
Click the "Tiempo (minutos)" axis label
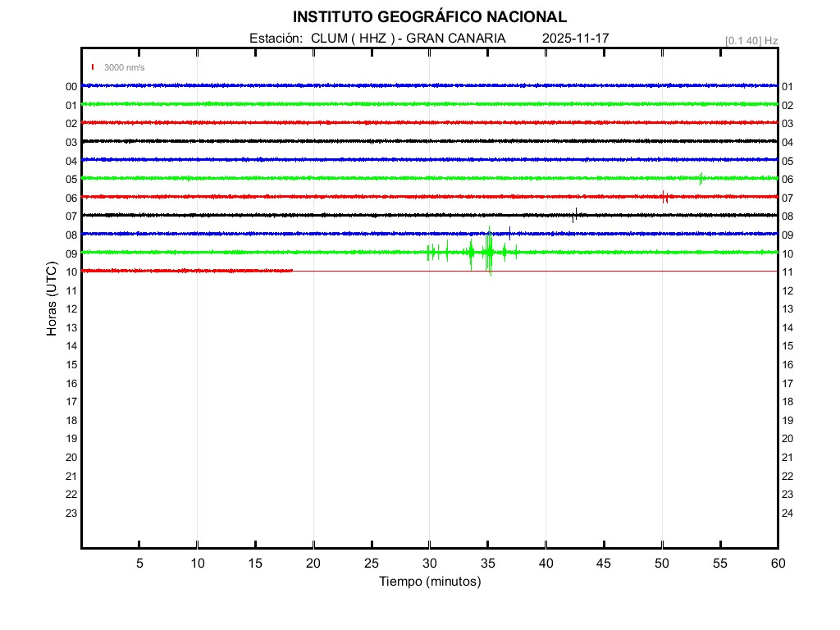(430, 582)
